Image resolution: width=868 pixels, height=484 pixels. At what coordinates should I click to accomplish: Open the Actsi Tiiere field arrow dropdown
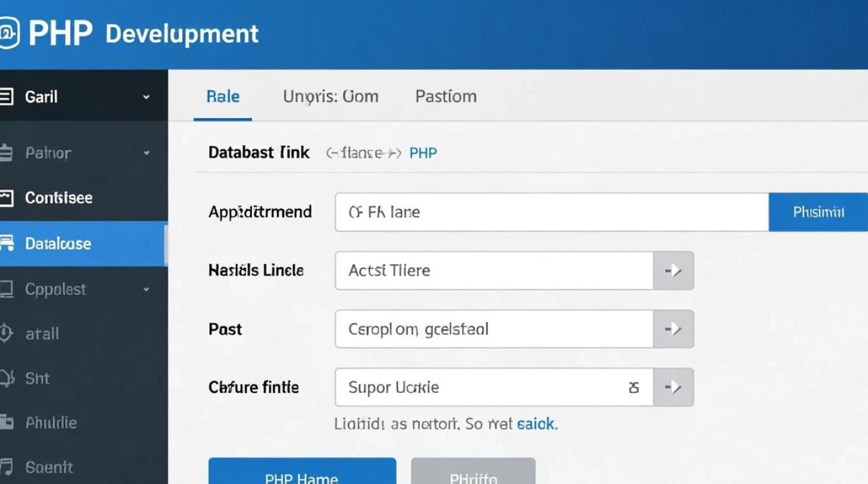pos(674,270)
